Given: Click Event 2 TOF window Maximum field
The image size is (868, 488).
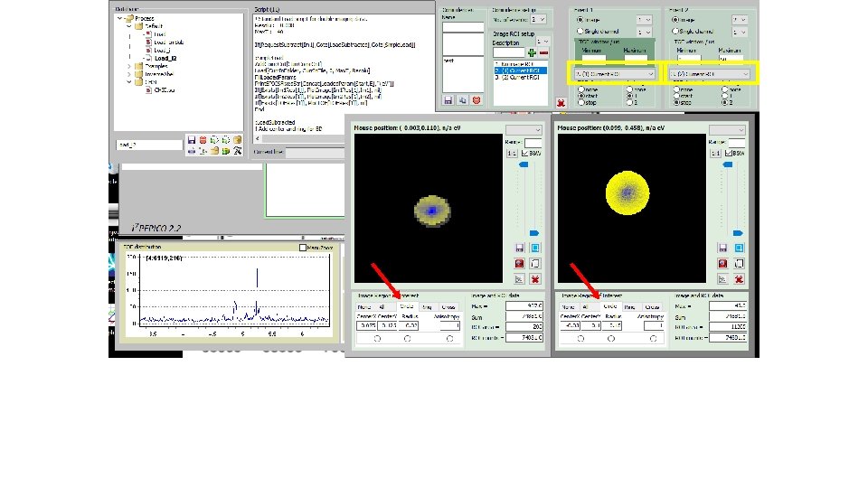Looking at the screenshot, I should click(731, 58).
